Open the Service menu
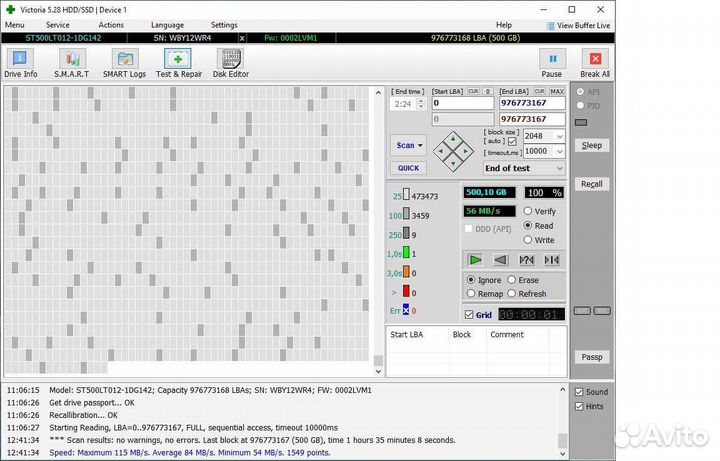 (58, 24)
